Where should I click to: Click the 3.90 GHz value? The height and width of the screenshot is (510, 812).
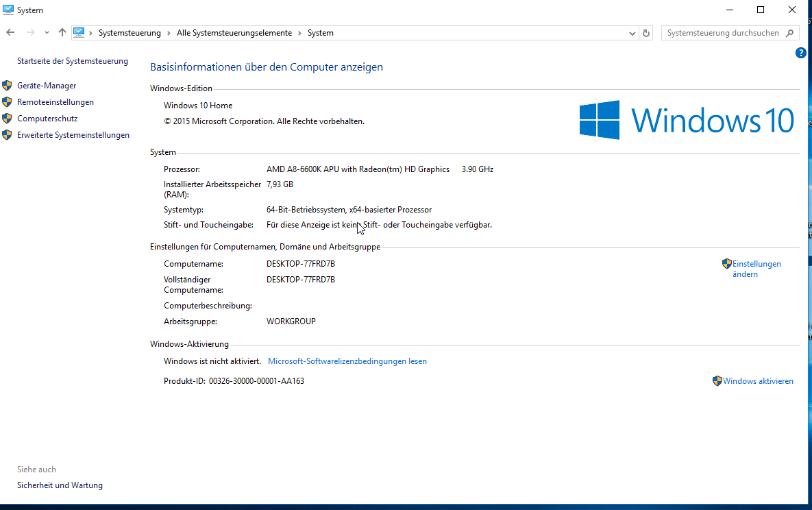[x=478, y=169]
